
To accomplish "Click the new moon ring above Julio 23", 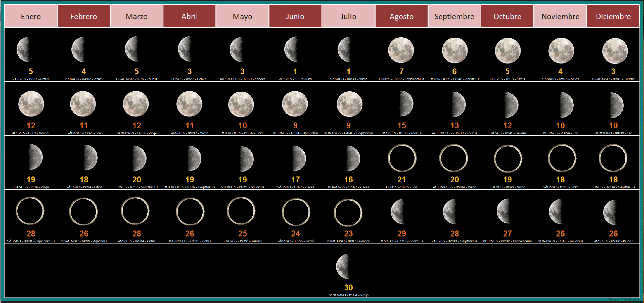I will (348, 213).
